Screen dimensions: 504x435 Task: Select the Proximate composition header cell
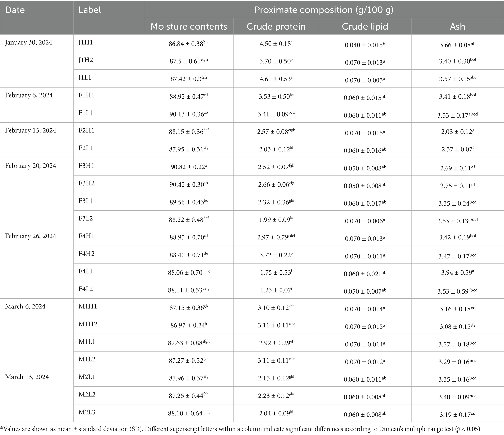click(324, 10)
